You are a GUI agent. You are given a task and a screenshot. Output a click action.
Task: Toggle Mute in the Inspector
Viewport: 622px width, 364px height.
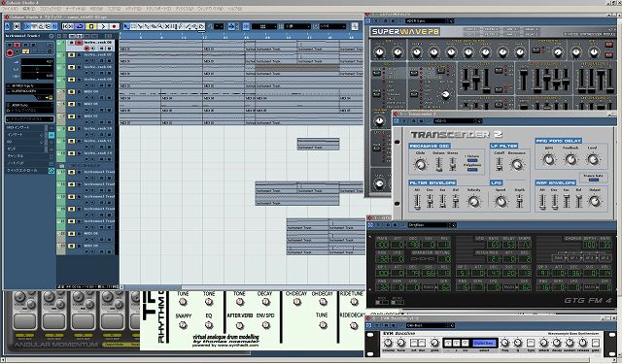[10, 45]
